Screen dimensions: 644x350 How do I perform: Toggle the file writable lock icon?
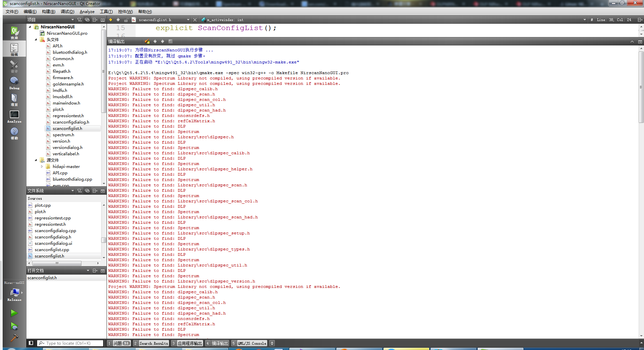tap(126, 20)
